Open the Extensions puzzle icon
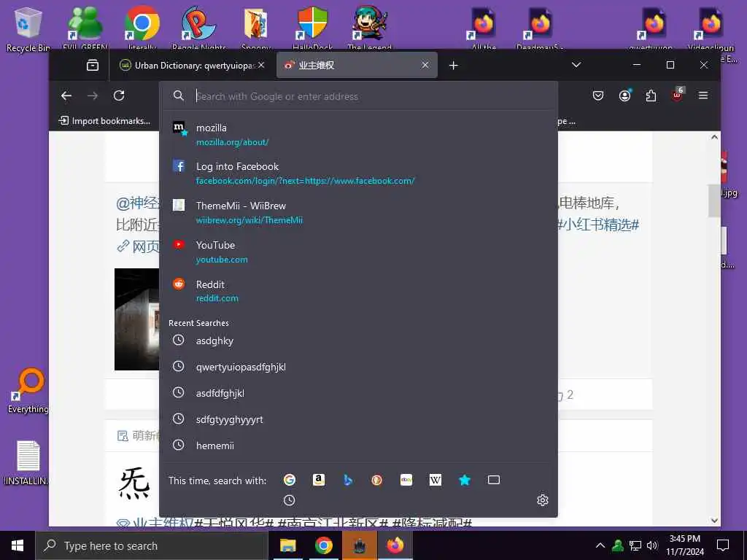Image resolution: width=747 pixels, height=560 pixels. point(651,96)
